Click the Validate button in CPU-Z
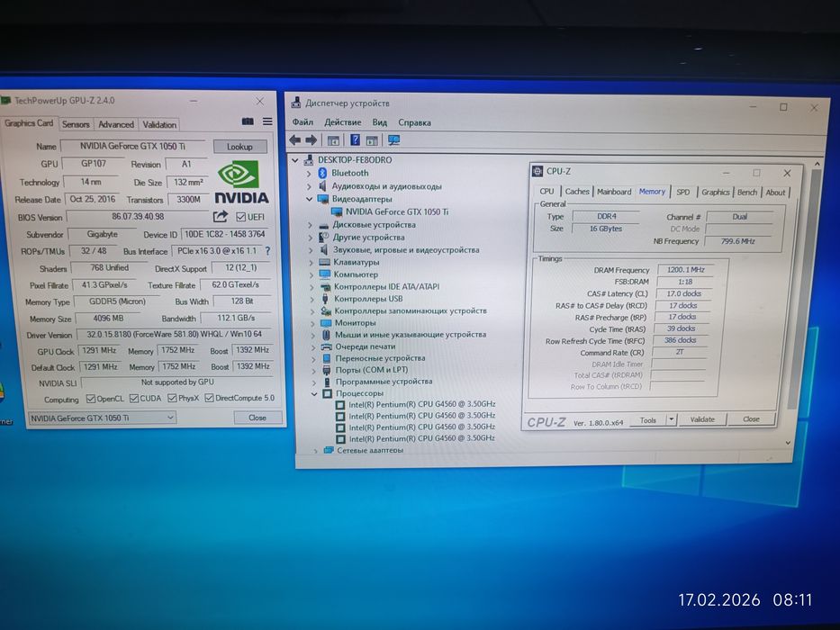Viewport: 840px width, 630px height. tap(702, 419)
